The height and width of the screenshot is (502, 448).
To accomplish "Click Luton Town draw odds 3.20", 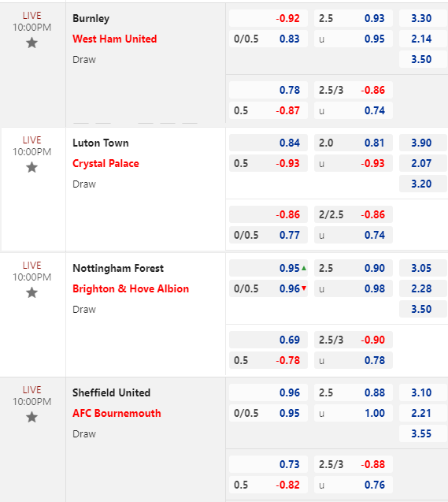I will pos(423,184).
